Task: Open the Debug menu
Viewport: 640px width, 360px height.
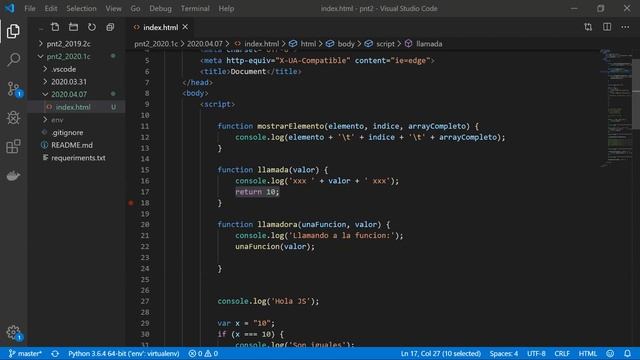Action: pos(160,8)
